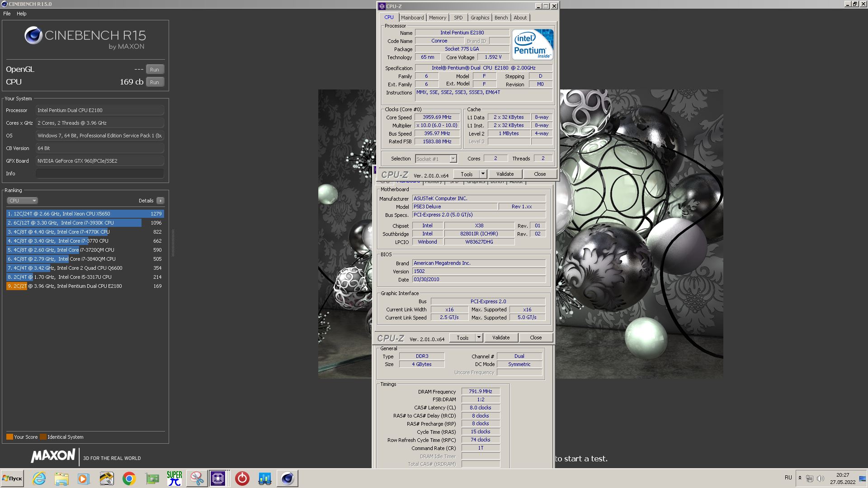Select ranking row Intel Core i7-3720QM CPU

(x=85, y=250)
